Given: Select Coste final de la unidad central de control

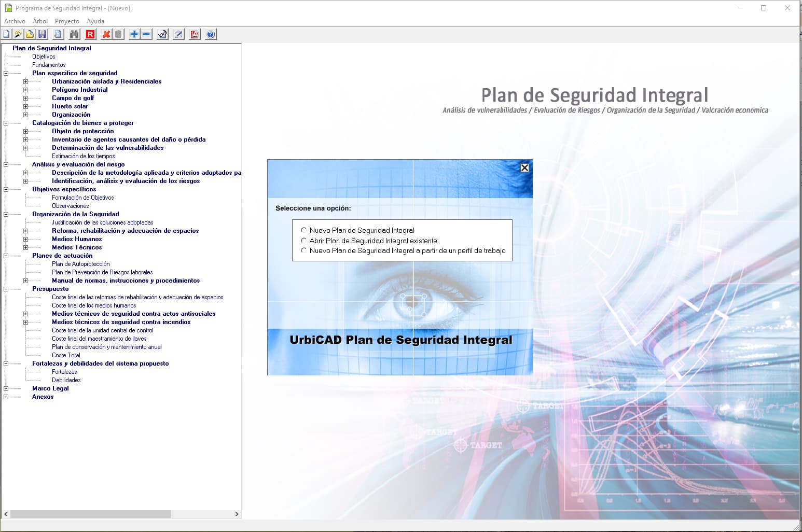Looking at the screenshot, I should click(x=103, y=330).
